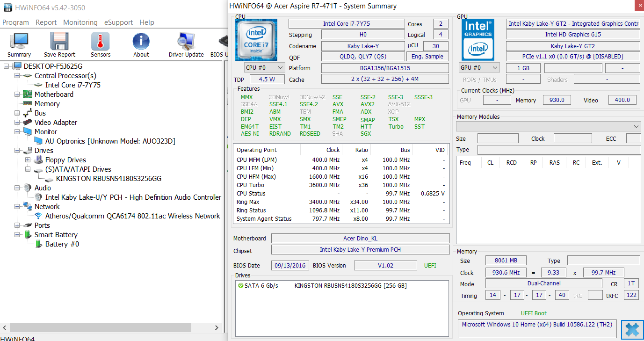Click the Smart Battery icon
The height and width of the screenshot is (341, 644).
pos(28,234)
